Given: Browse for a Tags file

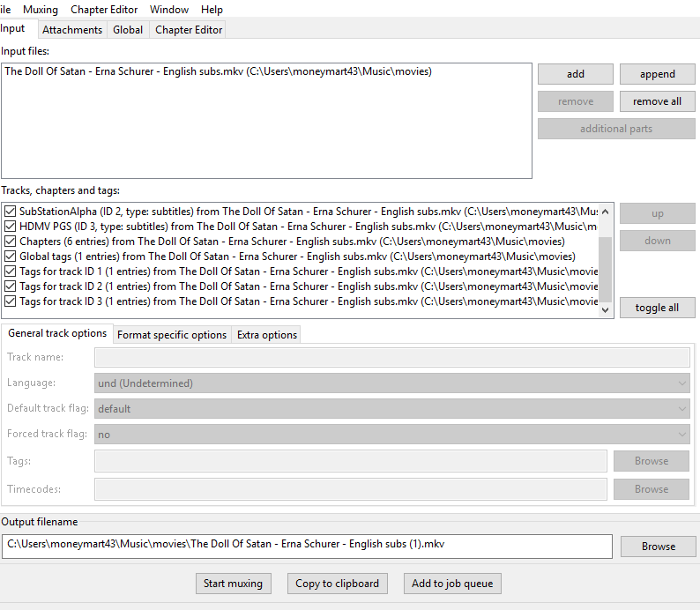Looking at the screenshot, I should click(652, 461).
